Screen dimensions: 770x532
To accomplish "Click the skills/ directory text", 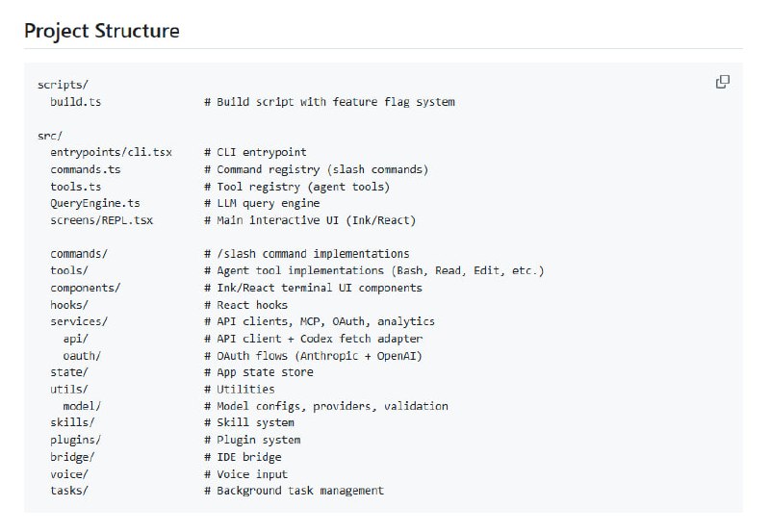I will pyautogui.click(x=73, y=422).
